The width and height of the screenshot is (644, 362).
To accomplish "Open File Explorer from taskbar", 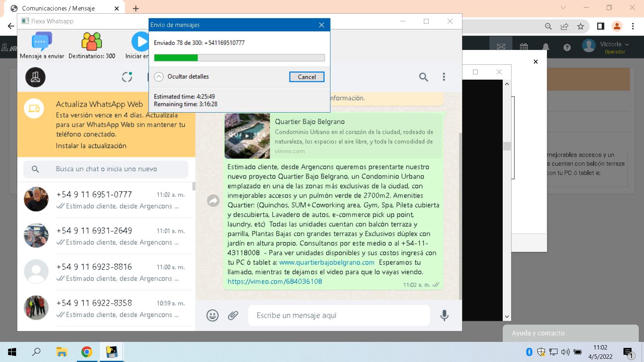I will coord(61,352).
